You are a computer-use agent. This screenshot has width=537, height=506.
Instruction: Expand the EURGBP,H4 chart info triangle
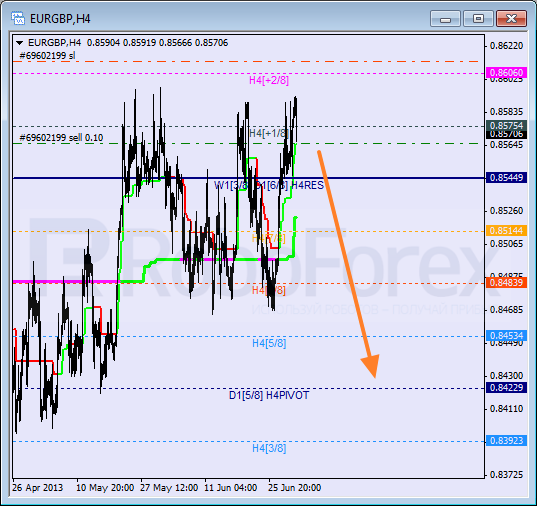(20, 43)
